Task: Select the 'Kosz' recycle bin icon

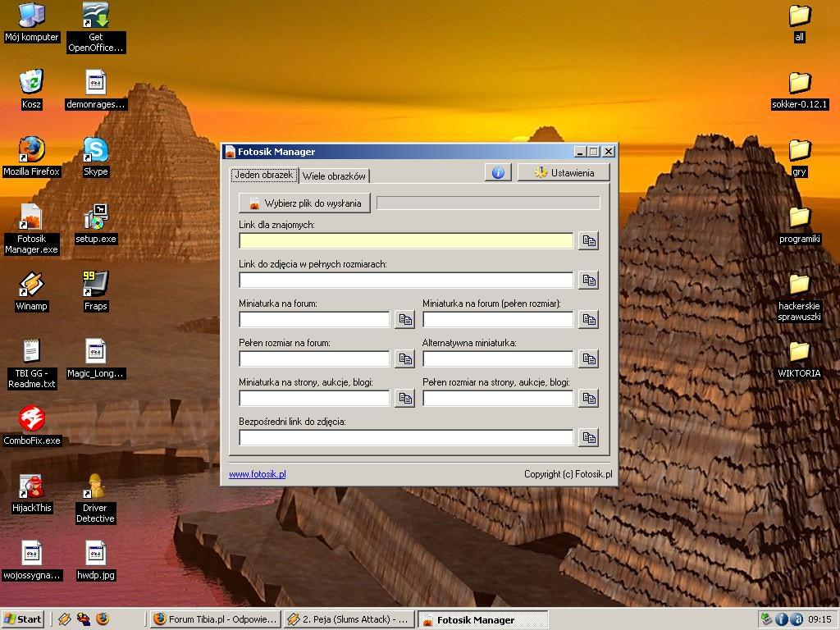Action: click(x=31, y=89)
